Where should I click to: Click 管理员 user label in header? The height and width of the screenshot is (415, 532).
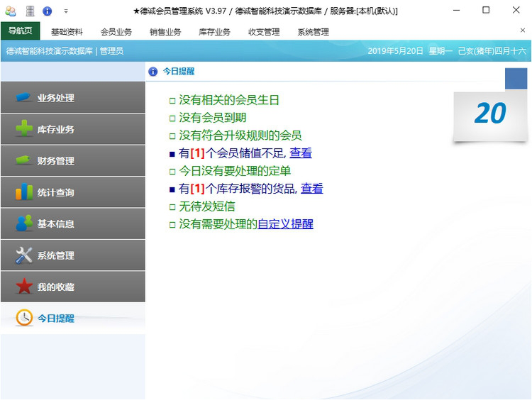pos(111,51)
